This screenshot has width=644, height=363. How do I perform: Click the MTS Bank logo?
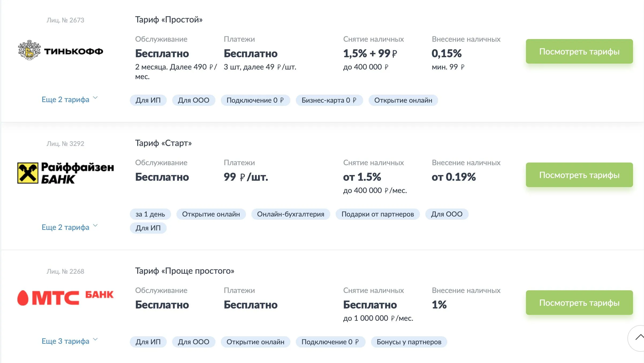(65, 297)
